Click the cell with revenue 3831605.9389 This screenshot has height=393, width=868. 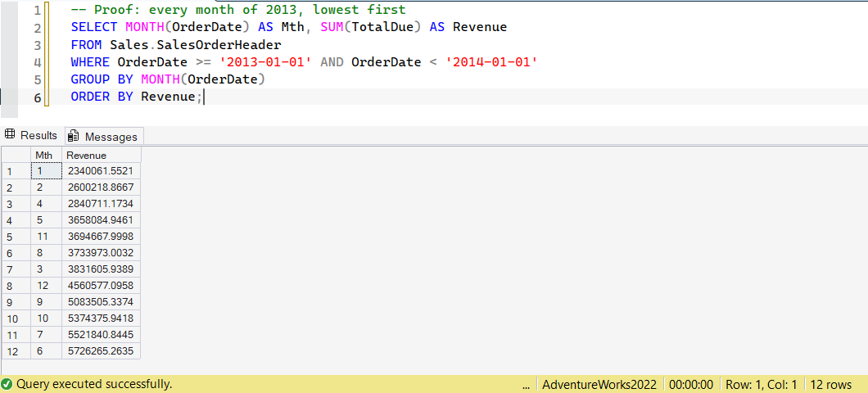101,269
